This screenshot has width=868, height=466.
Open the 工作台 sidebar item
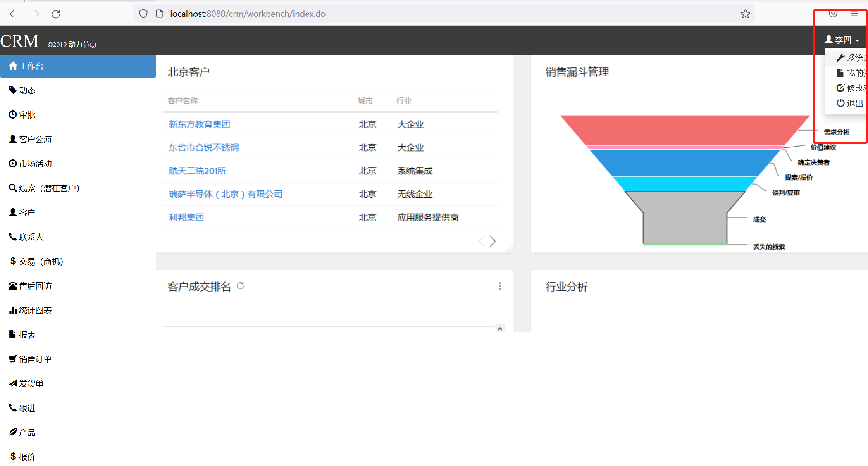(31, 66)
